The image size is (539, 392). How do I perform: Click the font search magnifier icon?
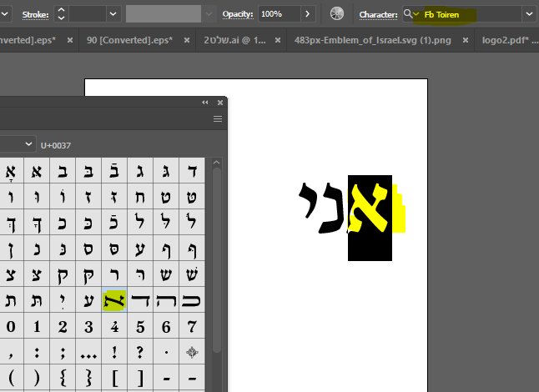coord(408,13)
